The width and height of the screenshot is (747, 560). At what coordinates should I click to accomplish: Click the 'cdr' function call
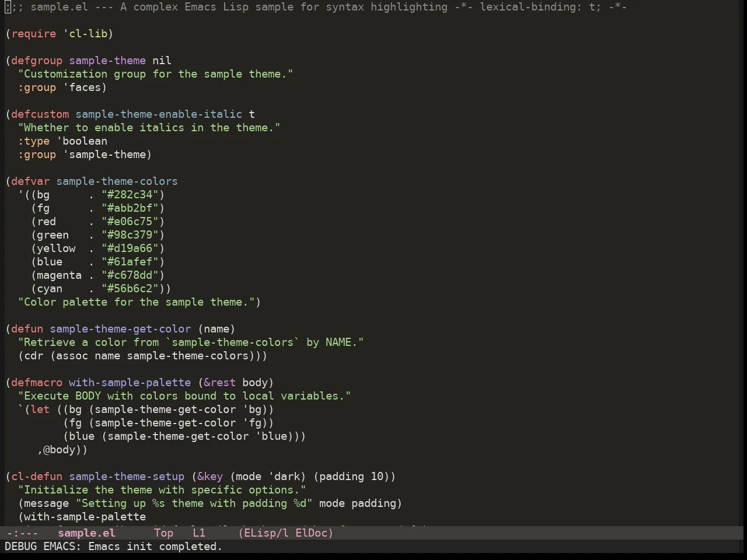[34, 356]
